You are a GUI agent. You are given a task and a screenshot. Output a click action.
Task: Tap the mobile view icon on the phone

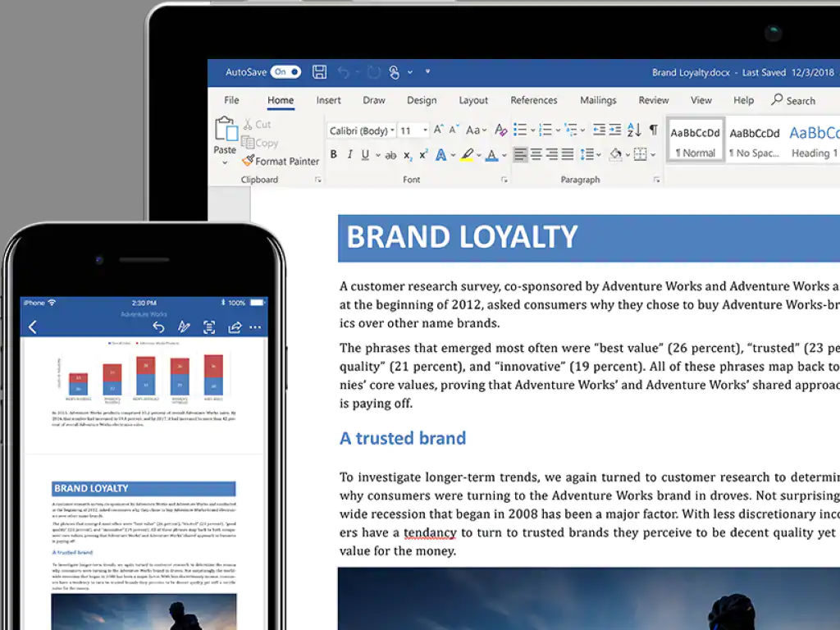click(209, 327)
